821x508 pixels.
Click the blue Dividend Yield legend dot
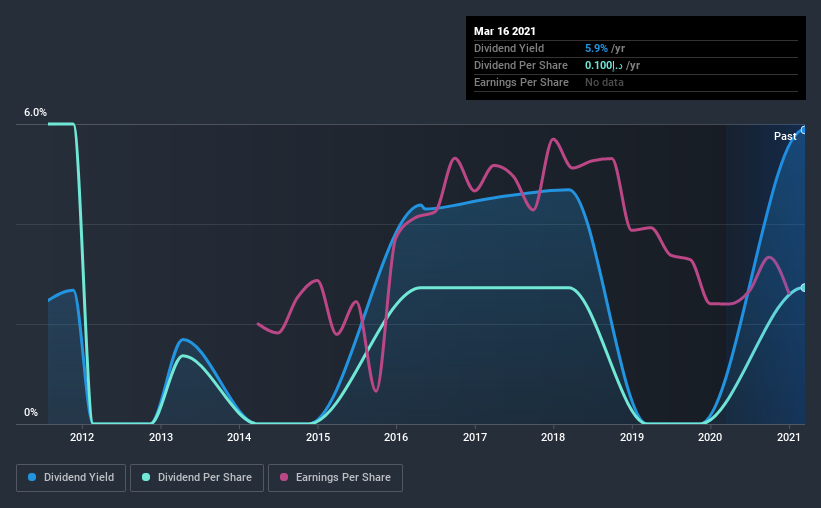(x=32, y=477)
